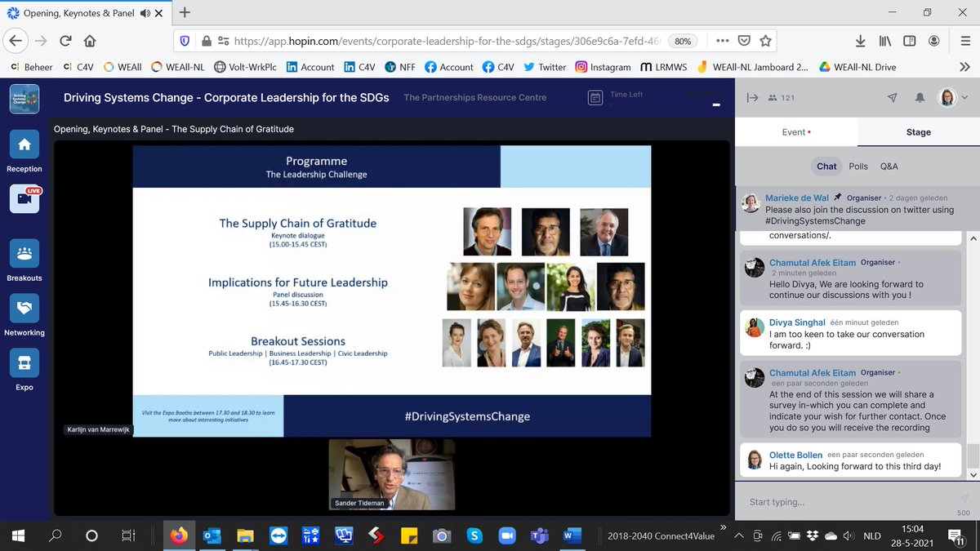The height and width of the screenshot is (551, 980).
Task: Open Firefox account icon
Action: [x=933, y=41]
